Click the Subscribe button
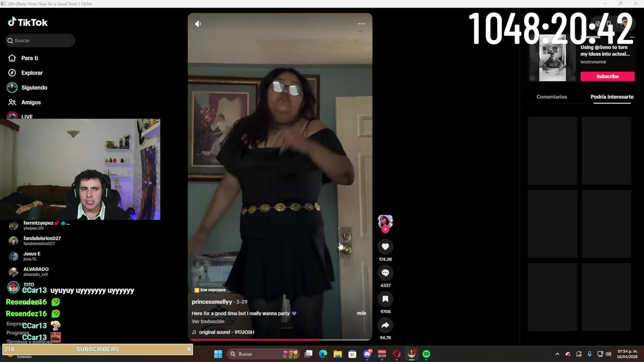Viewport: 644px width, 362px height. coord(607,76)
